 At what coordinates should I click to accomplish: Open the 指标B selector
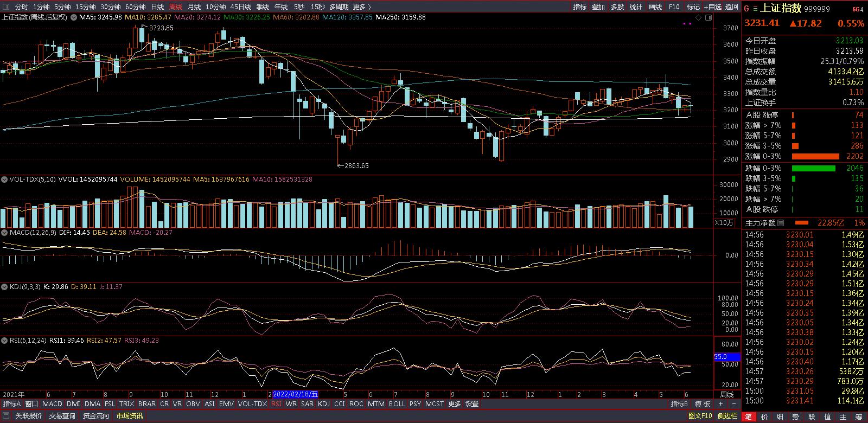pos(679,404)
